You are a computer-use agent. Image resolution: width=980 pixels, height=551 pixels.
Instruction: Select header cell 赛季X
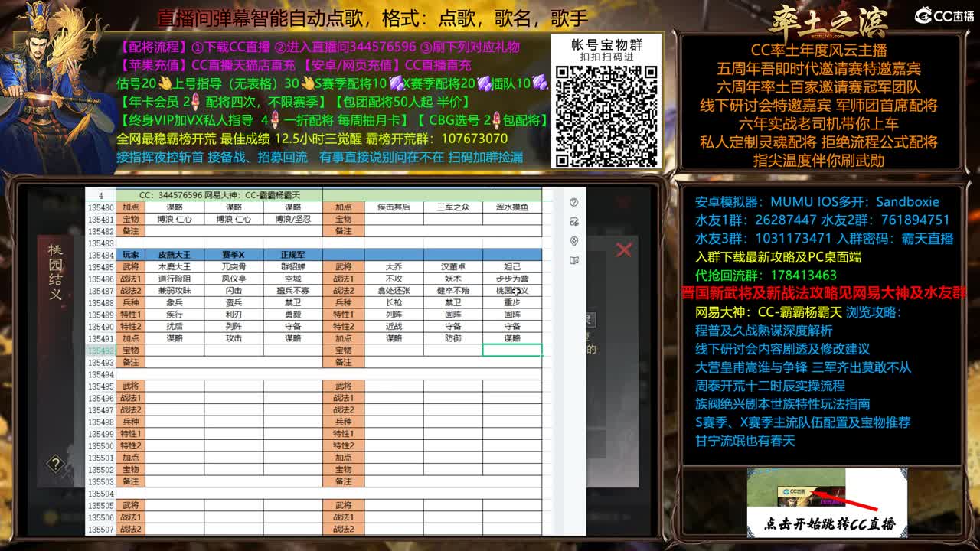(x=234, y=255)
